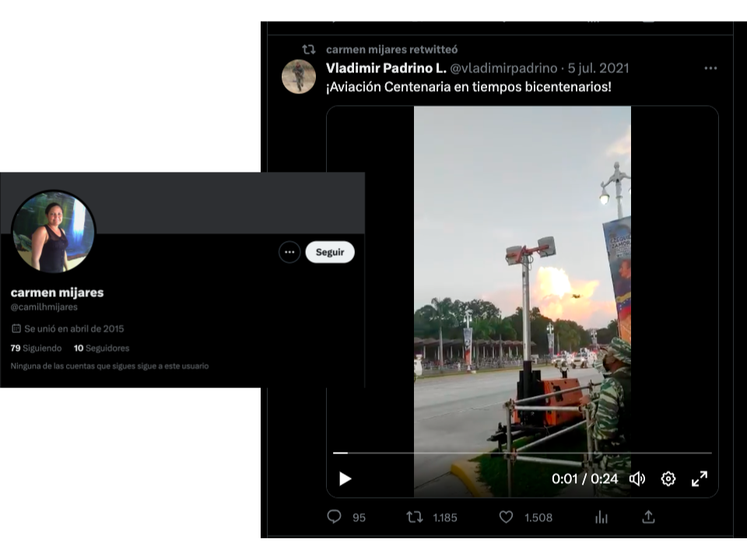The width and height of the screenshot is (747, 560).
Task: Open the tweet's more options menu
Action: 710,68
